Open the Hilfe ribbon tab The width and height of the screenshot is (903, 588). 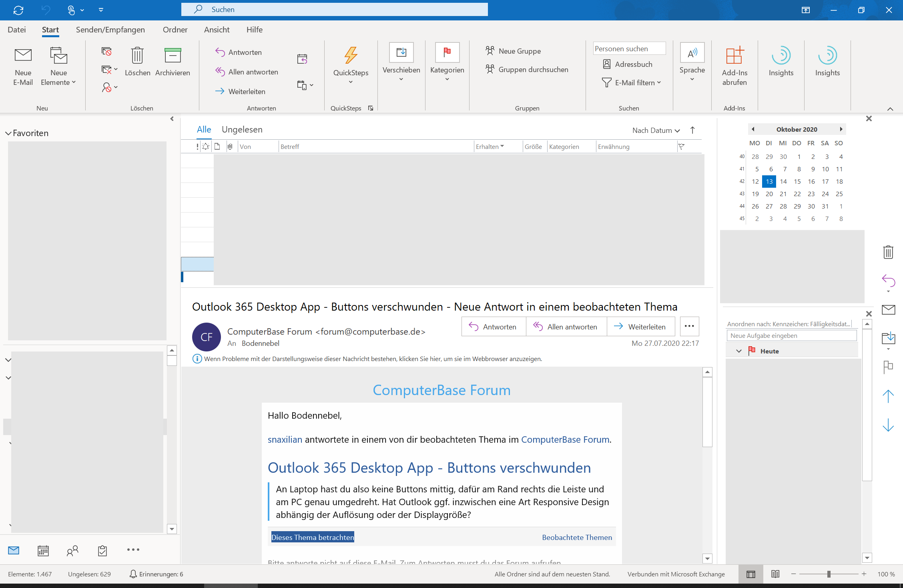[255, 30]
